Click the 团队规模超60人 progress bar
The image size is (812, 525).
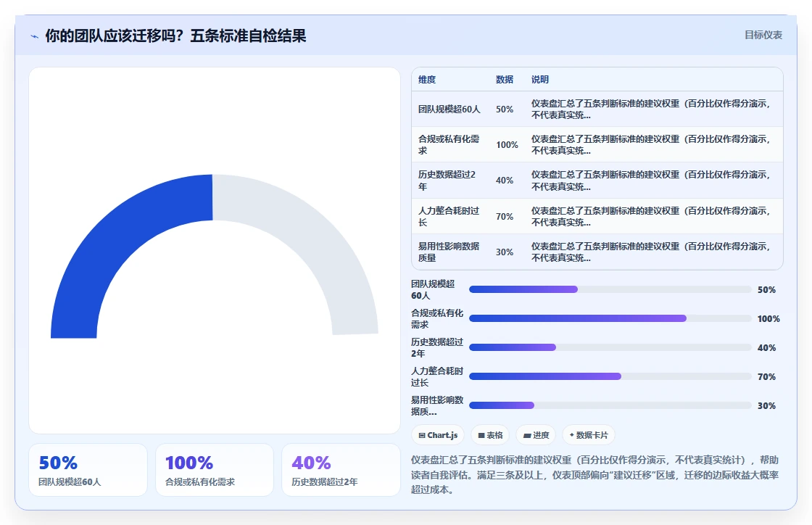click(610, 289)
